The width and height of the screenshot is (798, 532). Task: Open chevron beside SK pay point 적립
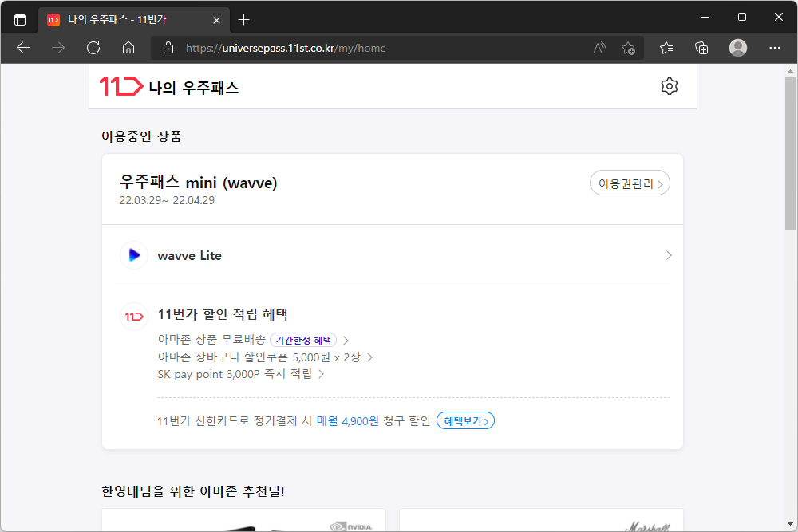(321, 374)
